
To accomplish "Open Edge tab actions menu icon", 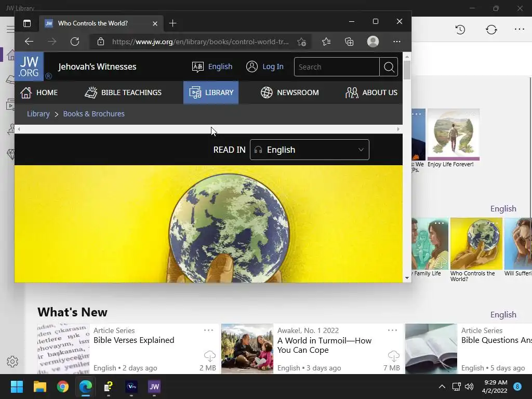I will point(27,23).
